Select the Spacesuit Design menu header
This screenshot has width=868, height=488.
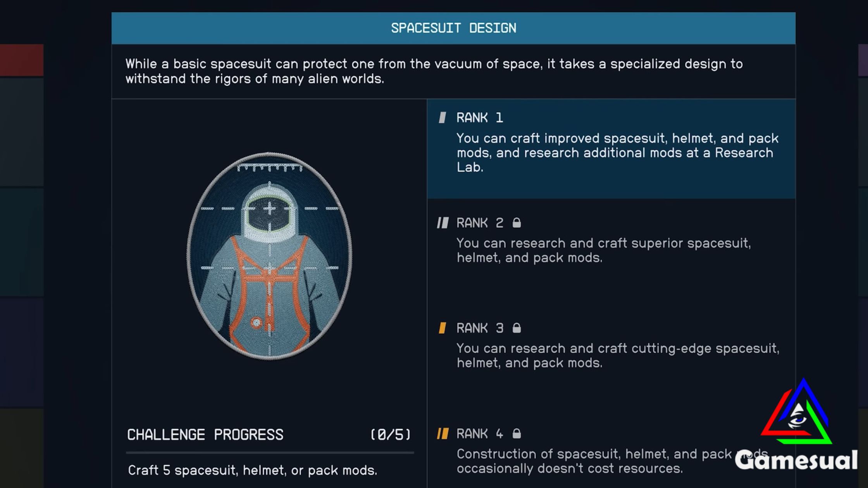coord(454,28)
